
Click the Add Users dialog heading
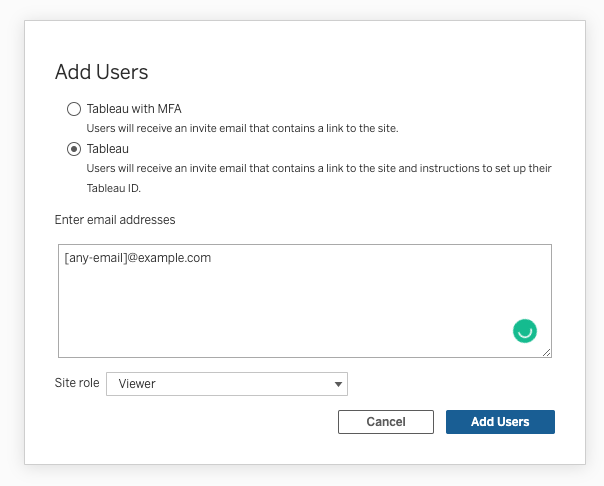coord(102,72)
